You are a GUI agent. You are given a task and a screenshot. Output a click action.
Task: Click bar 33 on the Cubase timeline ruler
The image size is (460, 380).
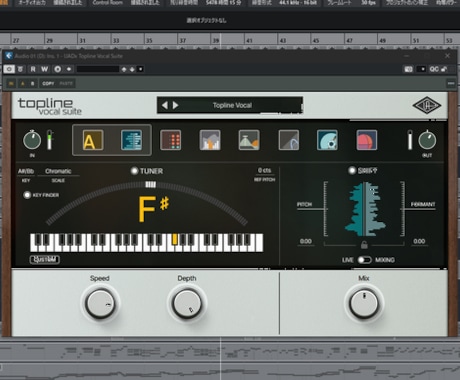click(x=116, y=40)
